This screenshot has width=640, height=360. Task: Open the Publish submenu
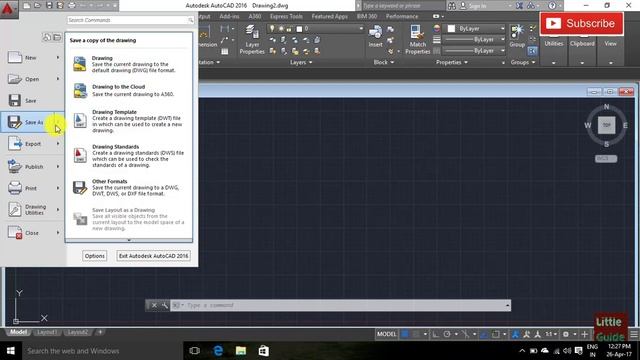coord(33,167)
